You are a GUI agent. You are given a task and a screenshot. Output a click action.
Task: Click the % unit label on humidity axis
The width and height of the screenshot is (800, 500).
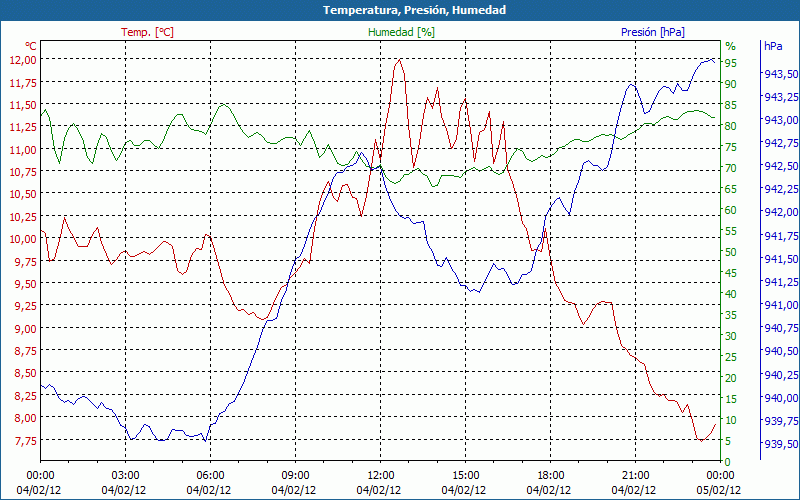(731, 46)
